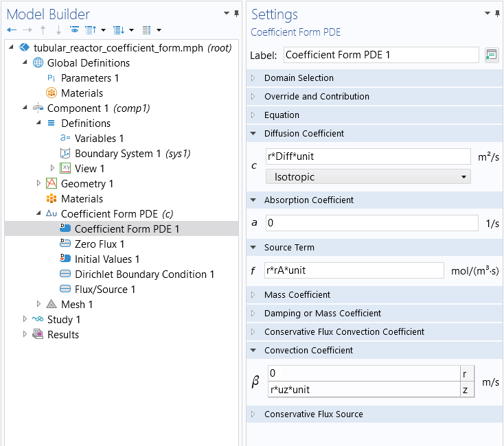Expand the Mesh 1 branch
Image resolution: width=504 pixels, height=446 pixels.
(38, 304)
